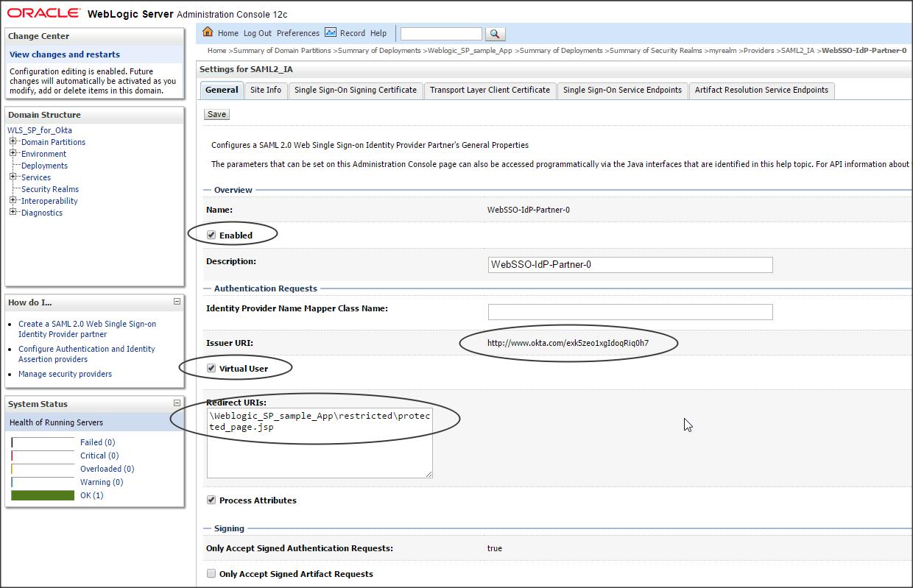Click Summary of Security Realms breadcrumb
The image size is (913, 588).
(655, 51)
